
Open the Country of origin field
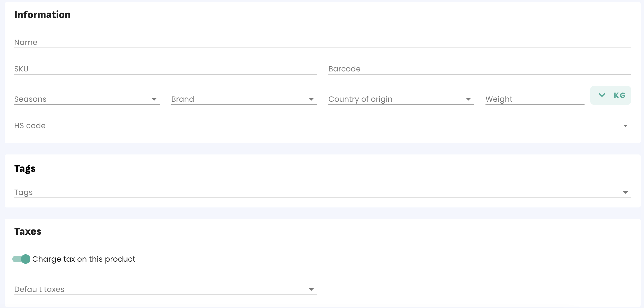pyautogui.click(x=395, y=99)
